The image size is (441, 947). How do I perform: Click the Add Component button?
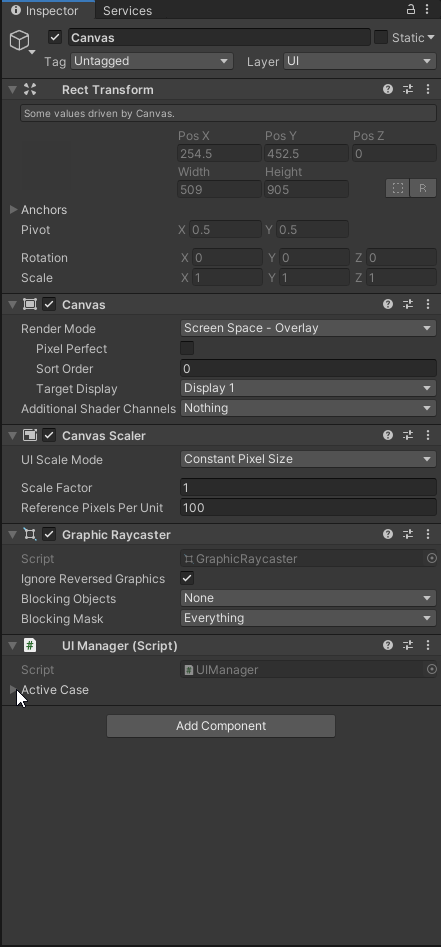tap(220, 726)
